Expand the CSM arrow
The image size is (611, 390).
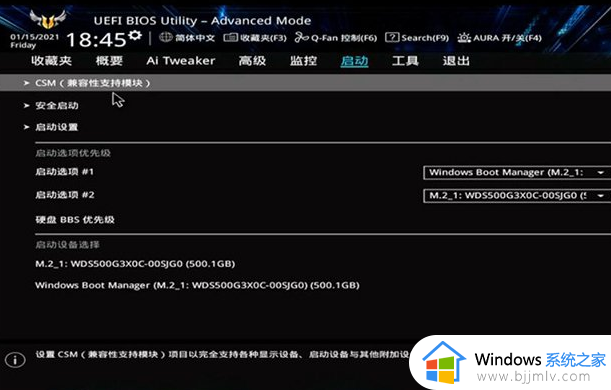[26, 83]
